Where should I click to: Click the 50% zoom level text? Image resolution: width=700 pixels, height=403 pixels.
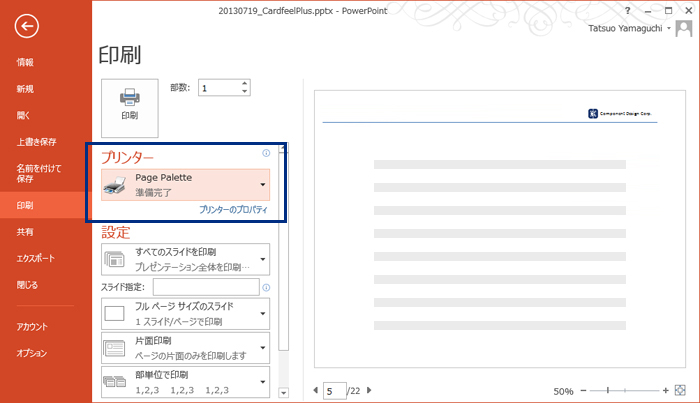click(x=563, y=391)
